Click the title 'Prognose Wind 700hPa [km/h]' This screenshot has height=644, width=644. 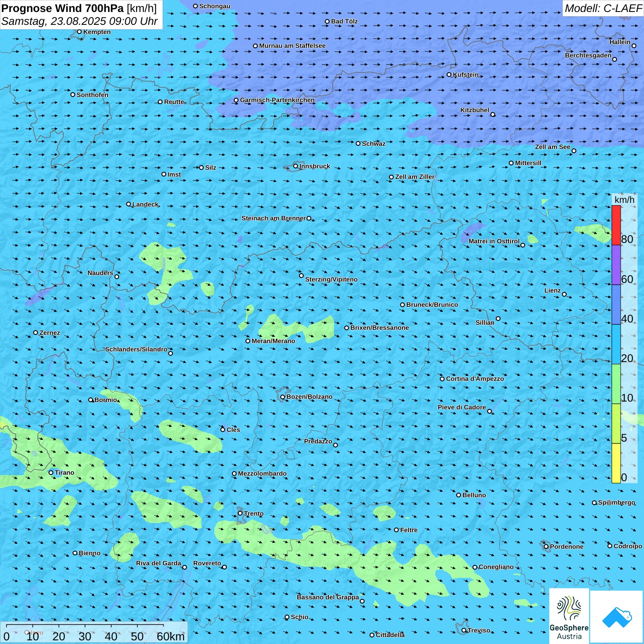point(79,8)
